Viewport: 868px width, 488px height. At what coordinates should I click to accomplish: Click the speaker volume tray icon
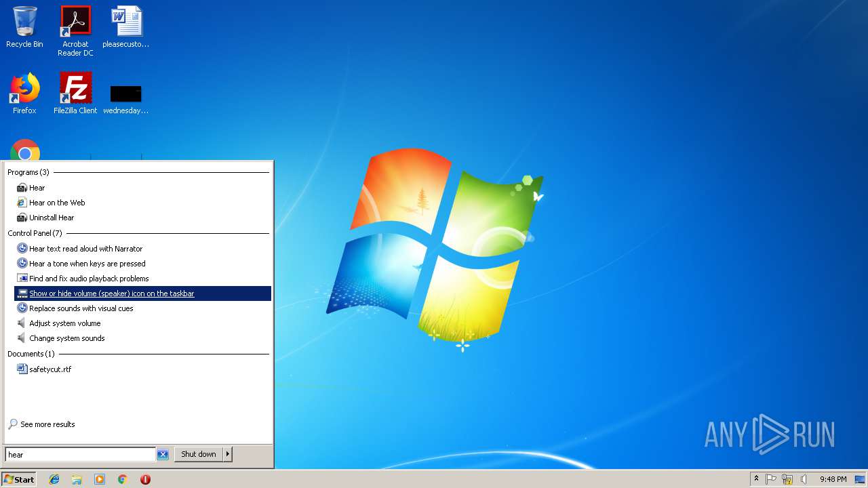[x=804, y=479]
